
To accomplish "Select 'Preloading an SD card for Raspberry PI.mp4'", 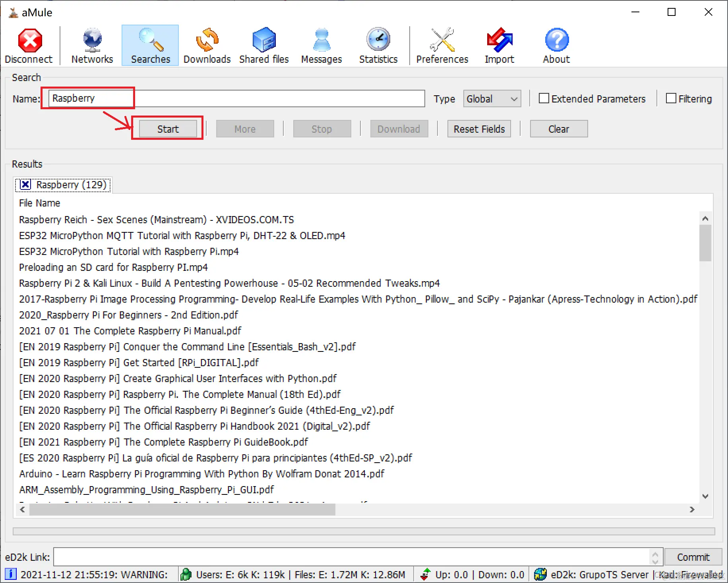I will [113, 267].
